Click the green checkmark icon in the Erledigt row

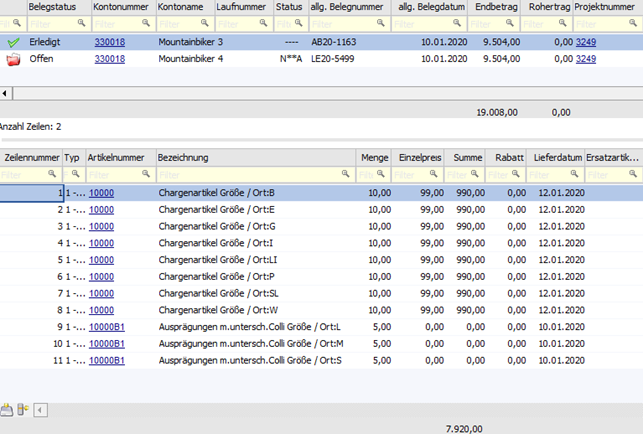coord(12,43)
